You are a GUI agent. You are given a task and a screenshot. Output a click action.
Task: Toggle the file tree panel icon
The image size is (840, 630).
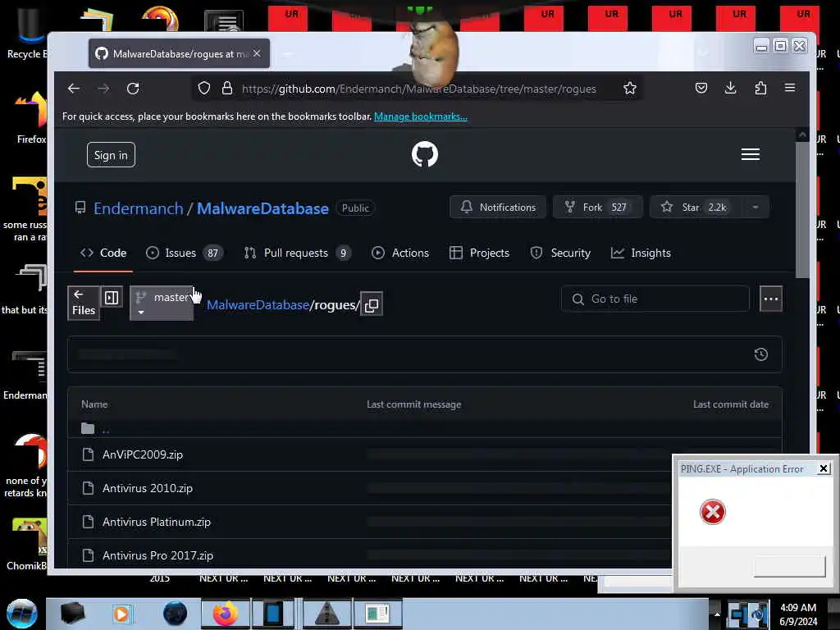pyautogui.click(x=112, y=298)
